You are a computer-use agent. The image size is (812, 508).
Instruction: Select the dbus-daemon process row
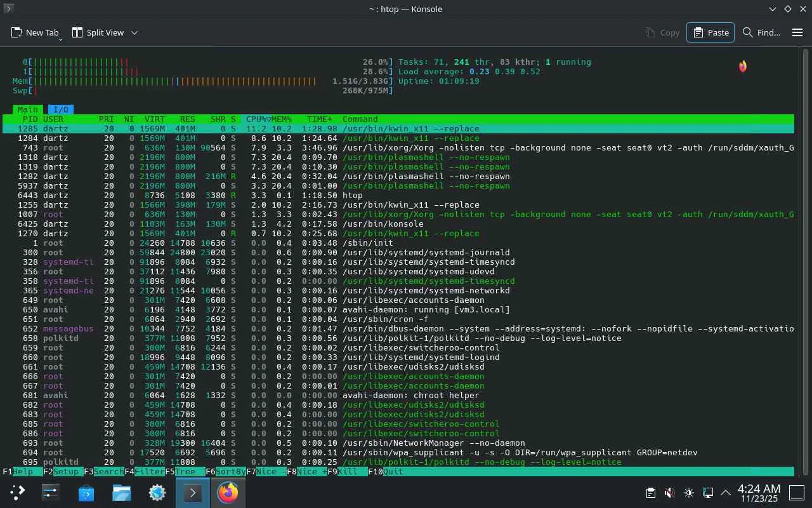coord(398,328)
